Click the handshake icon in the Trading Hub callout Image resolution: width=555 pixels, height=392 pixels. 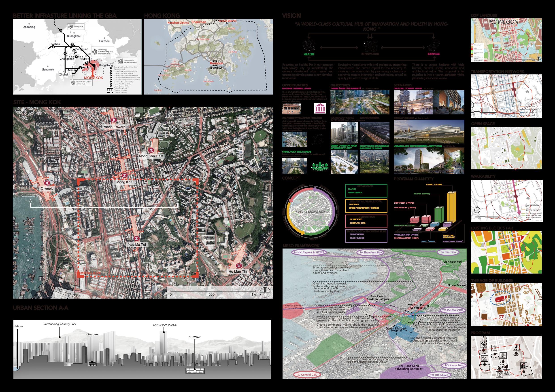71,27
